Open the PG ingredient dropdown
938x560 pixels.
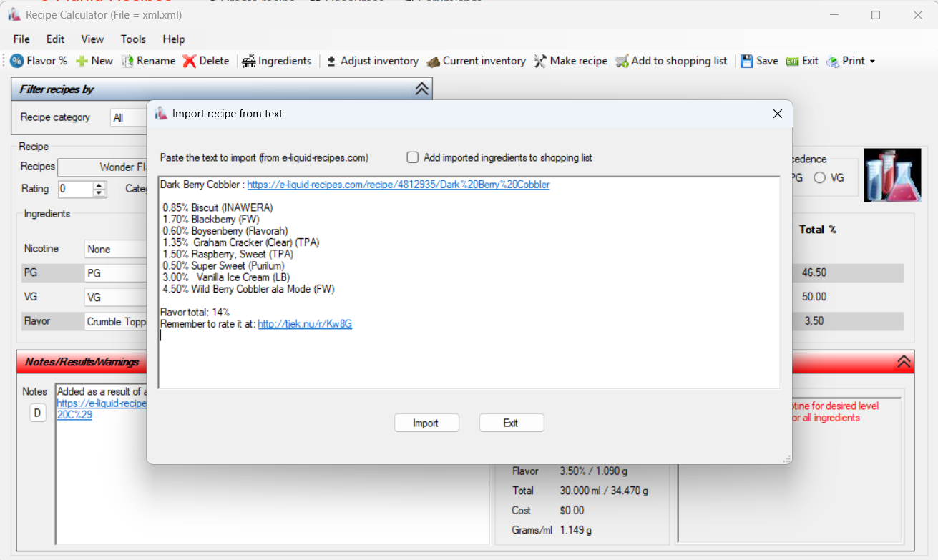pyautogui.click(x=116, y=273)
